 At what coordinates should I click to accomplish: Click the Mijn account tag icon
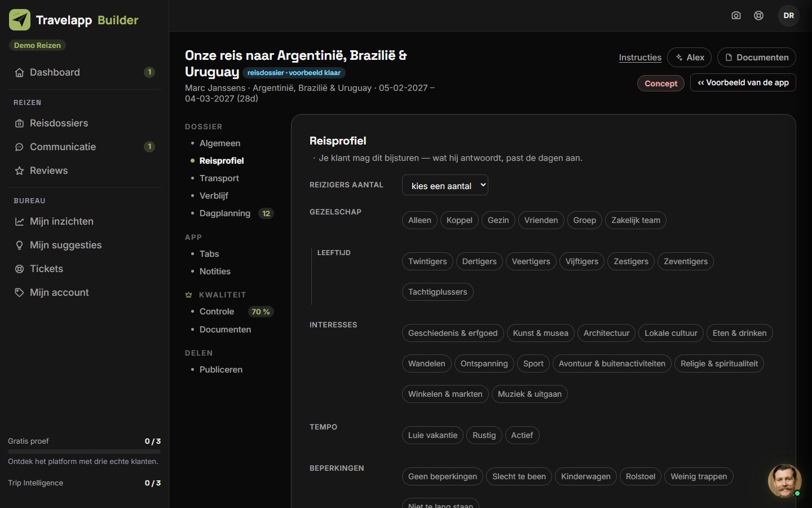19,292
